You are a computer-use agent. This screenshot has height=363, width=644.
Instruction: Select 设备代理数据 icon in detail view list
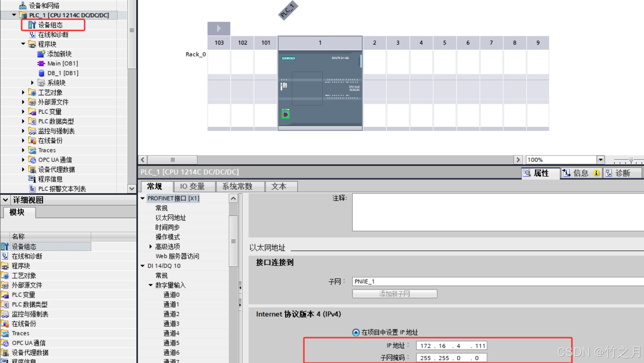pos(5,353)
